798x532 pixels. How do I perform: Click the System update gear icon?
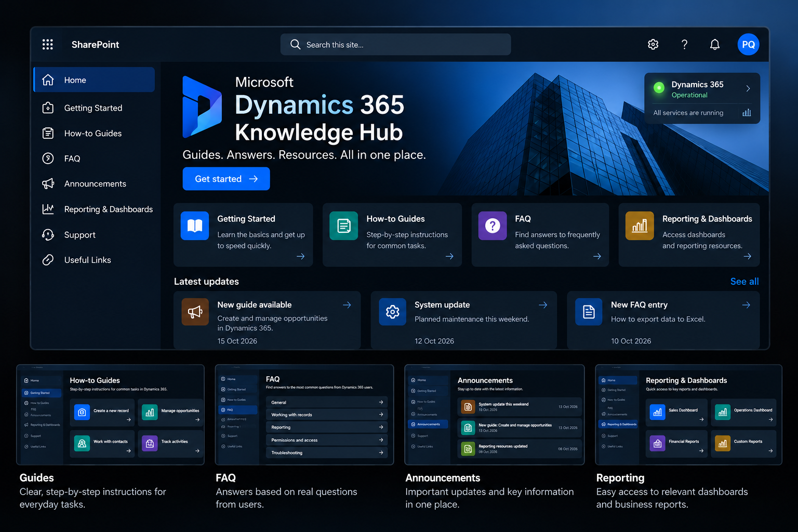pyautogui.click(x=392, y=312)
